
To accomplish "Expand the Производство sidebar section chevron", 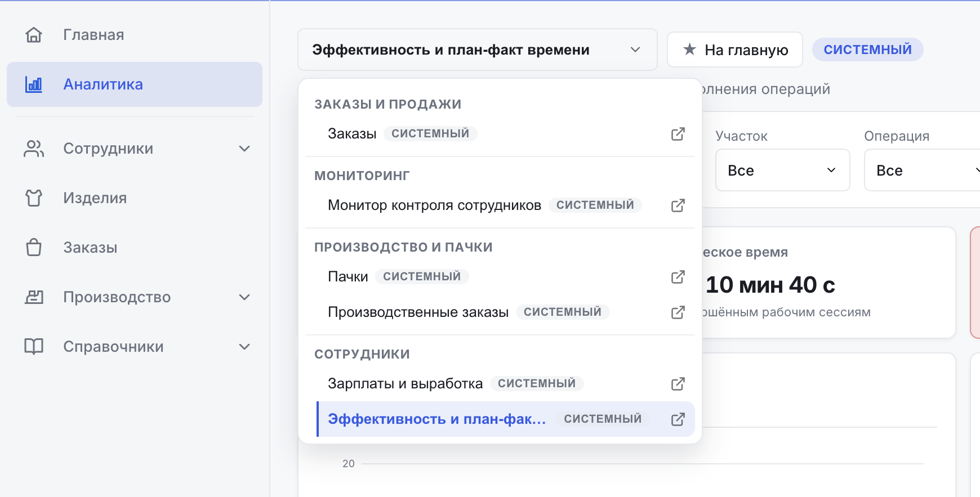I will coord(244,297).
